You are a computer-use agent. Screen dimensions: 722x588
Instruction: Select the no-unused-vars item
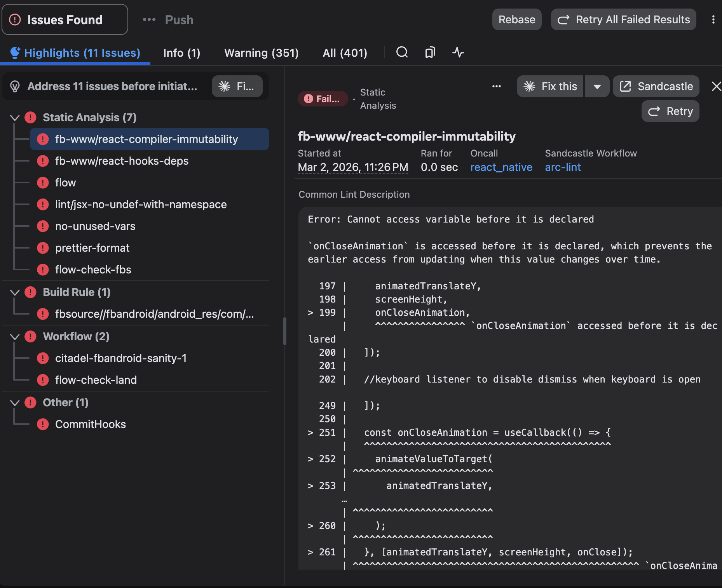(x=150, y=226)
